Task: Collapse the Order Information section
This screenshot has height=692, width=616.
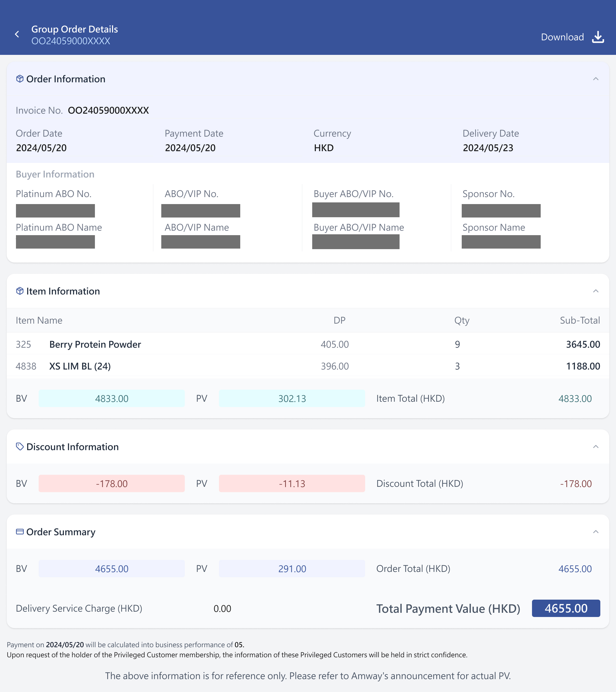Action: [596, 79]
